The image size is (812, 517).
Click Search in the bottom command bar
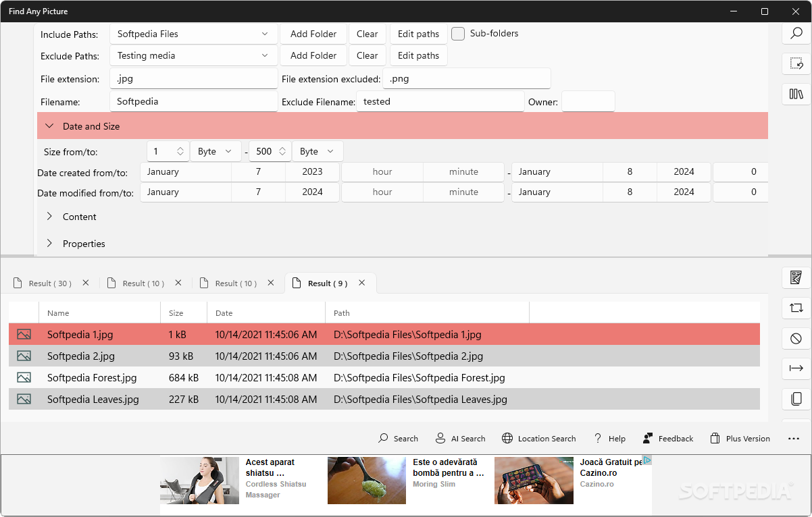click(x=398, y=439)
